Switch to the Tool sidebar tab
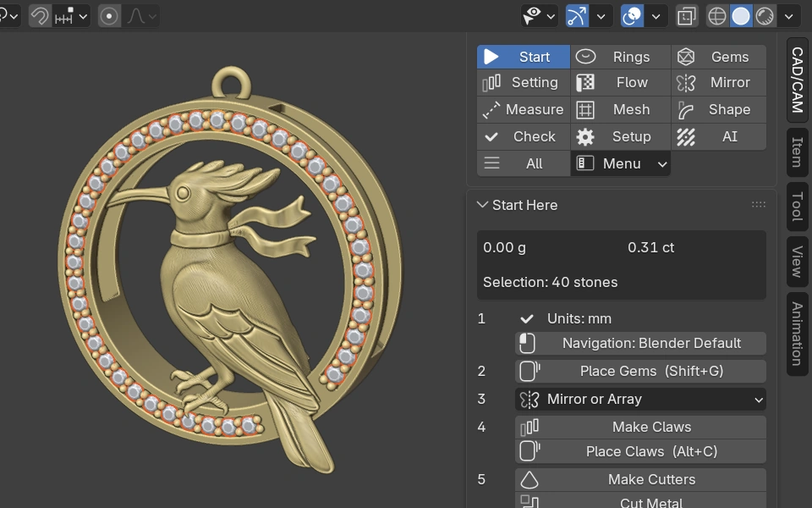 (798, 207)
